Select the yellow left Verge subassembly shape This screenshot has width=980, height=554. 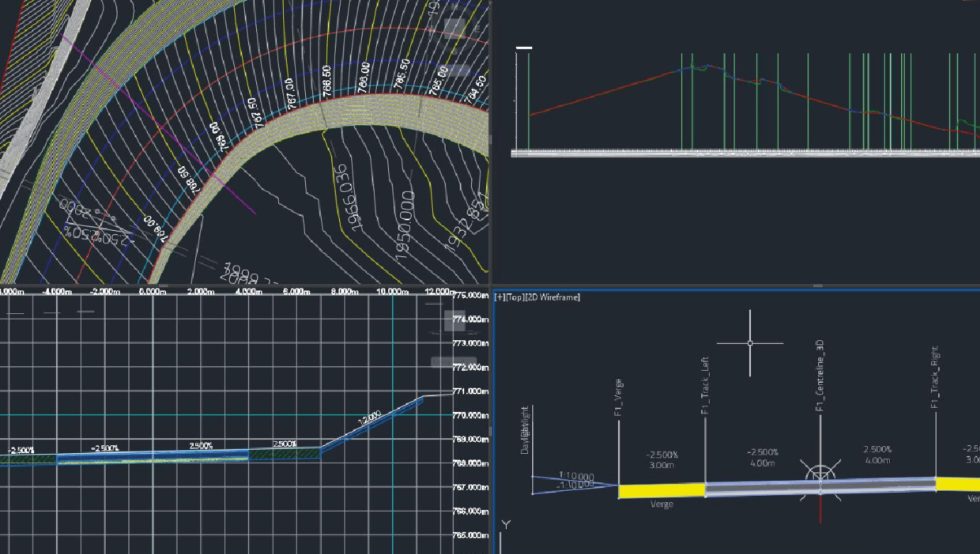[x=662, y=490]
